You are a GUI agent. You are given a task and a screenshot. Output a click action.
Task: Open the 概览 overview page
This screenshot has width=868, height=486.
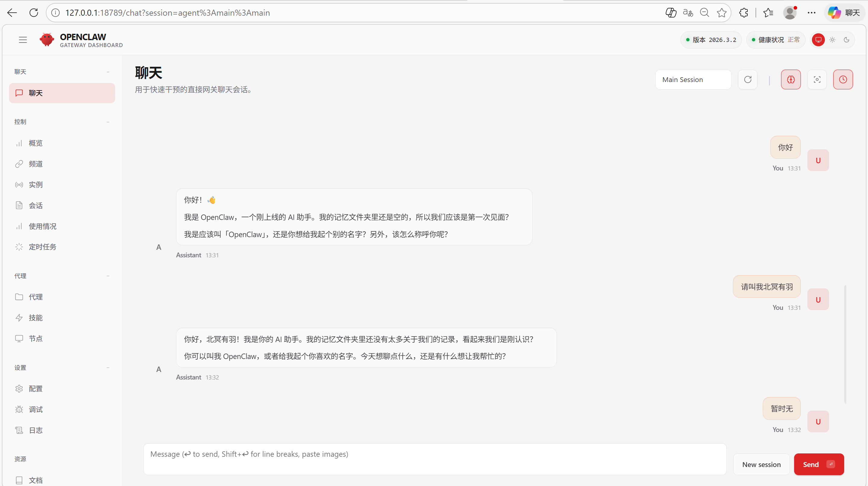pos(35,143)
